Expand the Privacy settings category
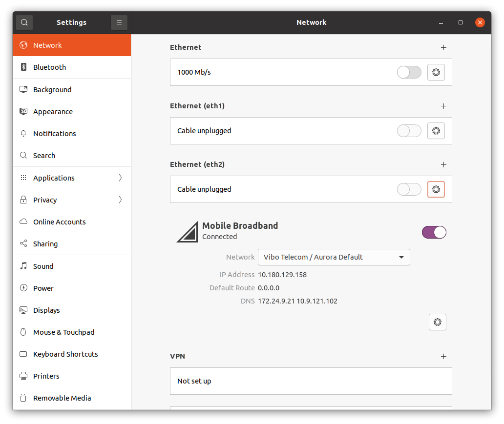This screenshot has height=424, width=504. coord(71,200)
